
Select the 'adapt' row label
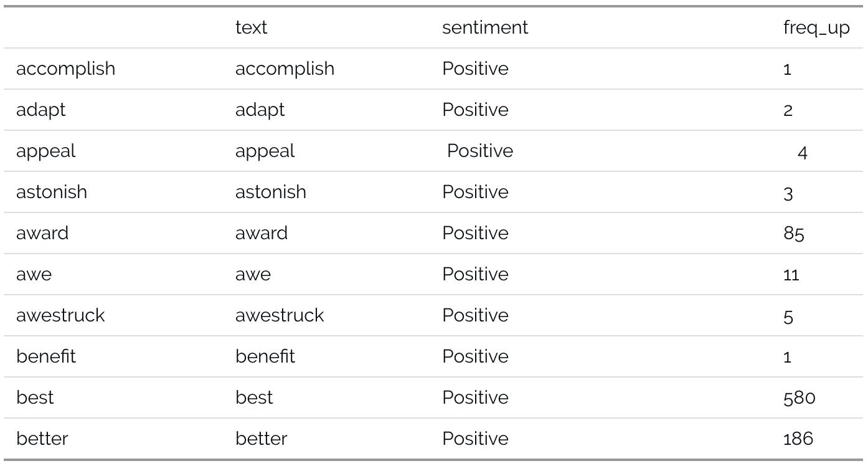point(40,110)
